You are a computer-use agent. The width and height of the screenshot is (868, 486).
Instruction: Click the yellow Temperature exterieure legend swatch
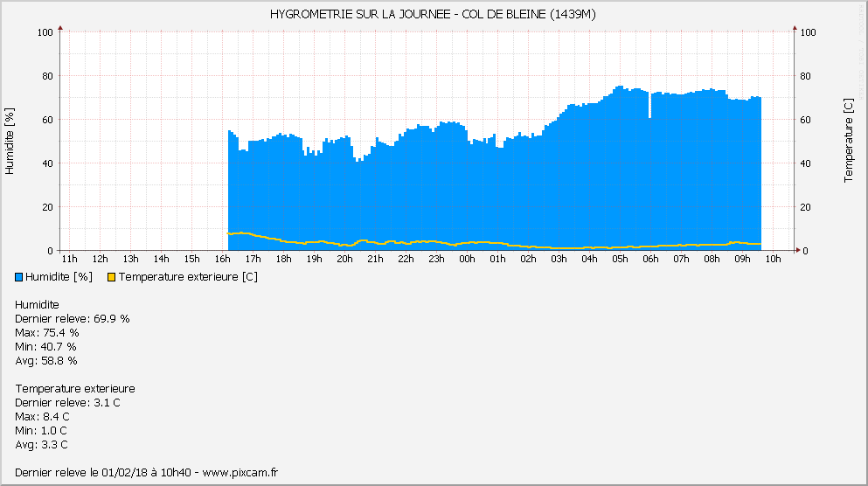(x=111, y=277)
